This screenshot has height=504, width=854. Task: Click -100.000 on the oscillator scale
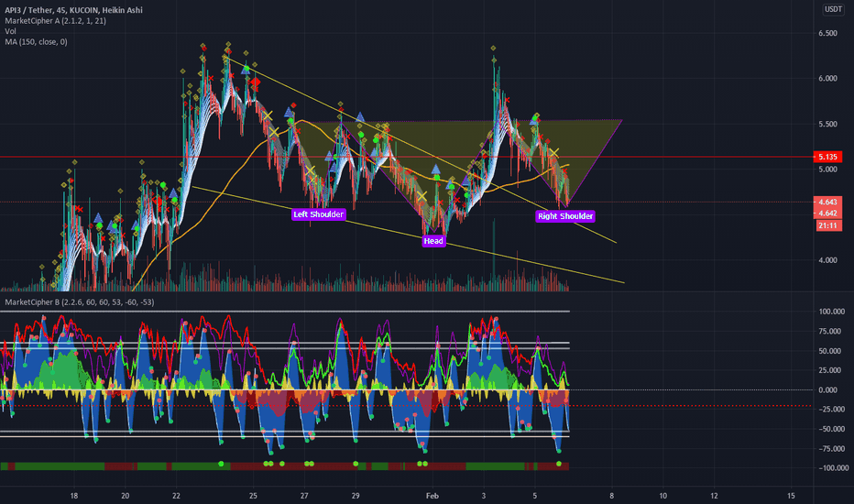[x=831, y=468]
